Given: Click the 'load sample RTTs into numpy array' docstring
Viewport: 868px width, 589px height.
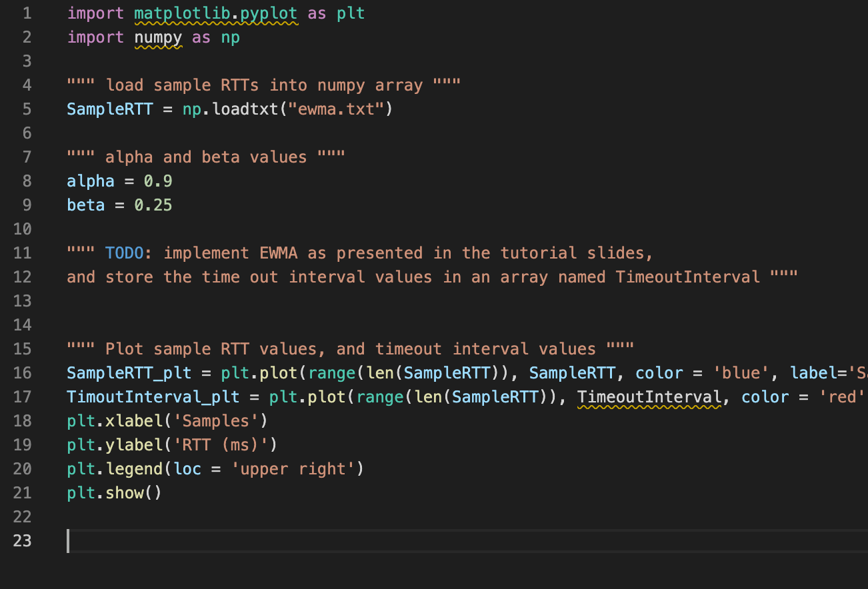Looking at the screenshot, I should (264, 85).
